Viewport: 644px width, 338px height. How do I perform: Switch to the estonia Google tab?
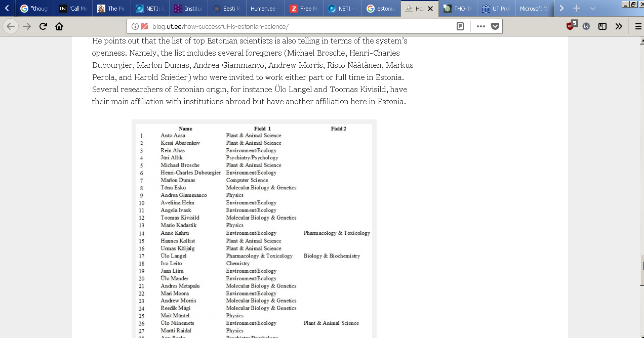pos(380,9)
